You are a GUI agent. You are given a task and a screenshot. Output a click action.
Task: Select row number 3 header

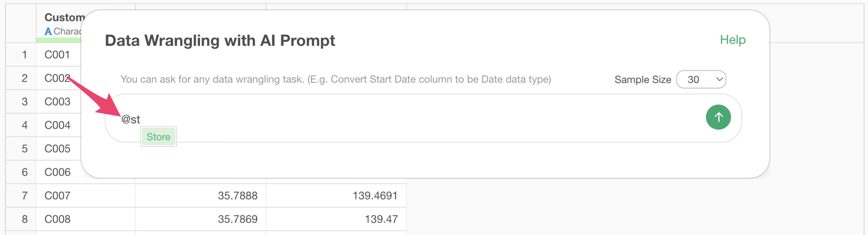[24, 102]
